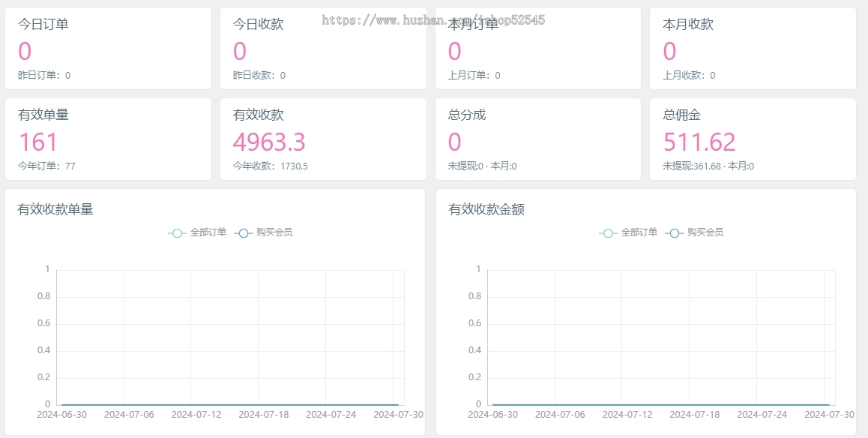Click the 昨日订单：0 subtext
This screenshot has height=438, width=868.
point(44,75)
